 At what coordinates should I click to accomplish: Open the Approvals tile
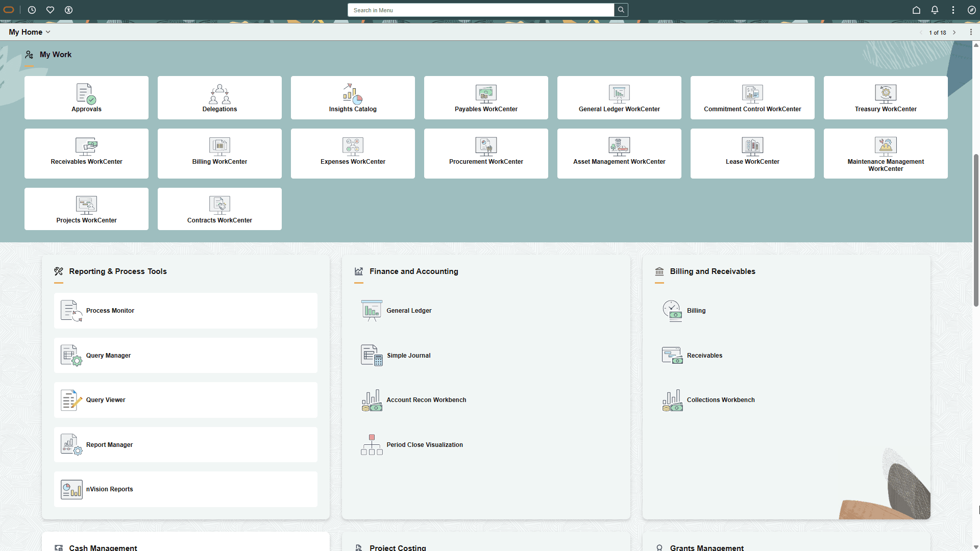click(86, 97)
